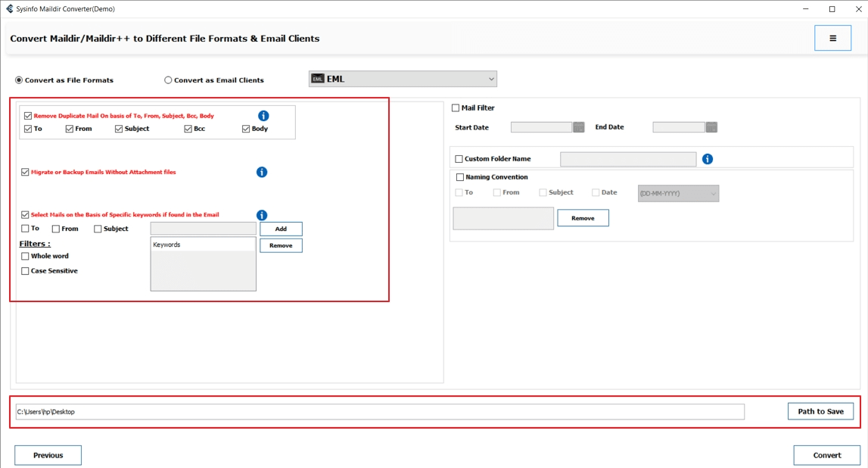Check the From option under Naming Convention

(x=497, y=193)
